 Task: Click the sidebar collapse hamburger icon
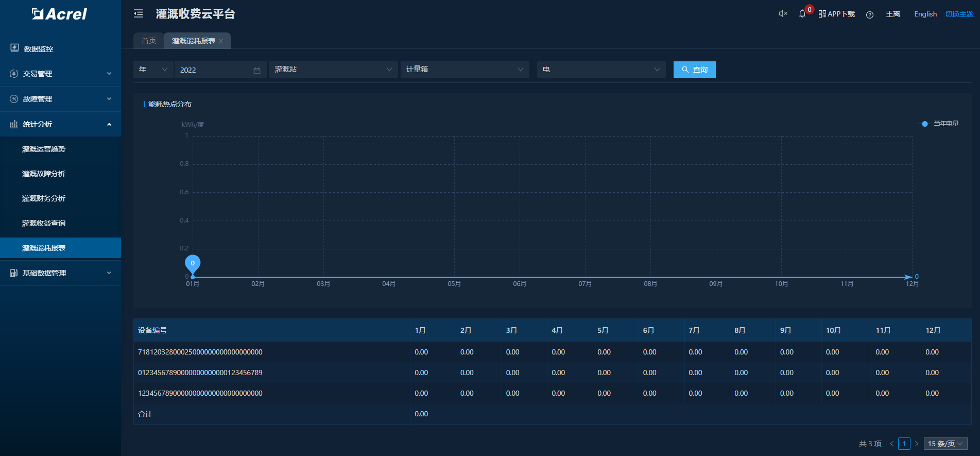pyautogui.click(x=139, y=14)
